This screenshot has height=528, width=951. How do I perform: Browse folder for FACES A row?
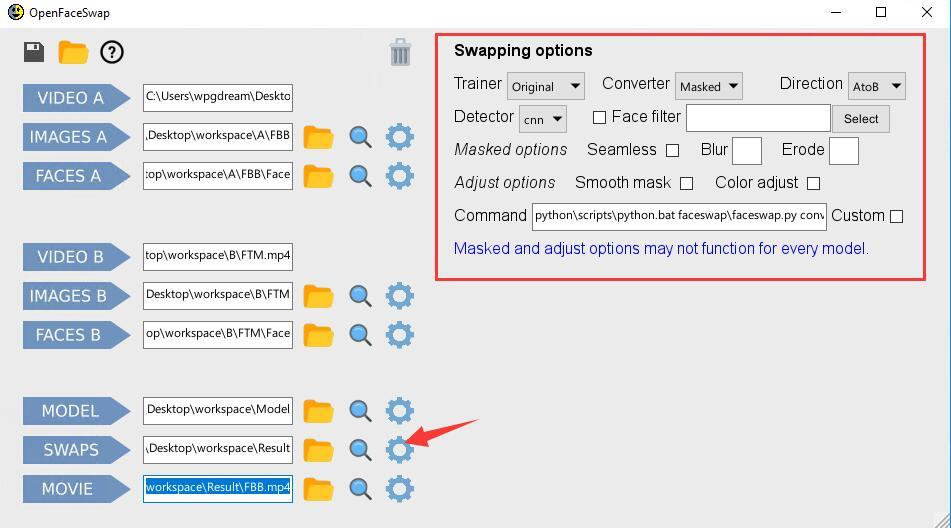pos(318,176)
